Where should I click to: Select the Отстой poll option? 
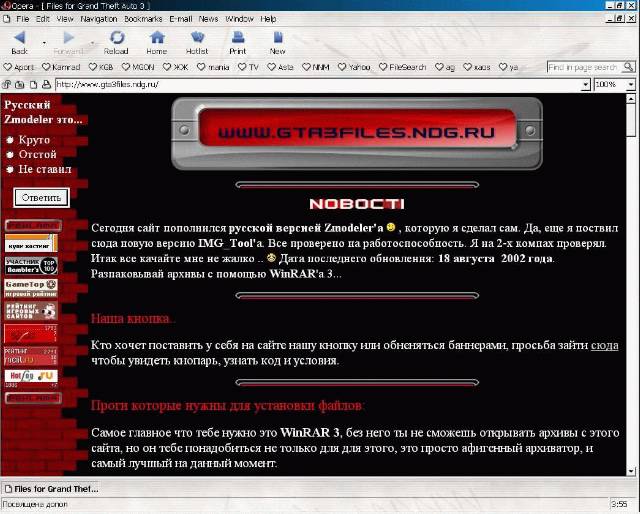tap(11, 155)
